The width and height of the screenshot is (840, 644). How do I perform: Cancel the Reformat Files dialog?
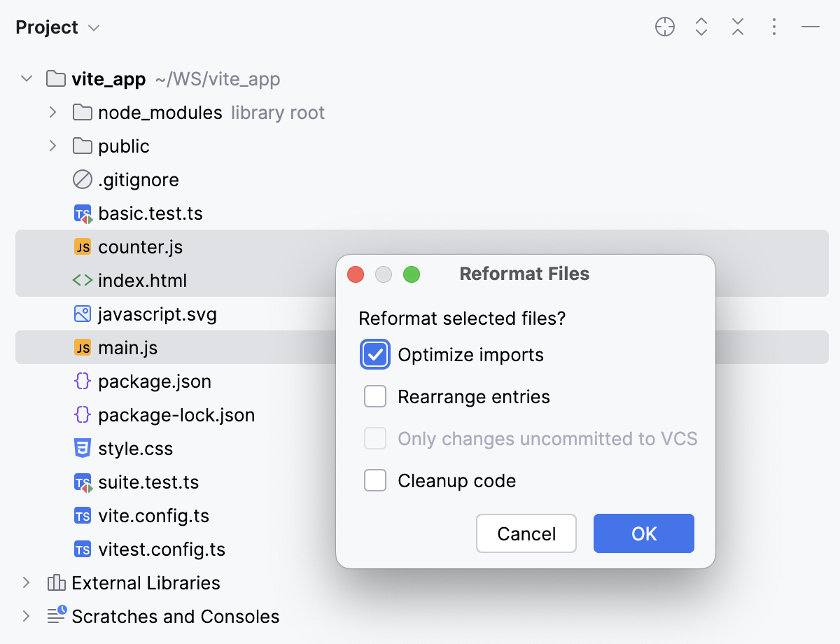click(526, 533)
